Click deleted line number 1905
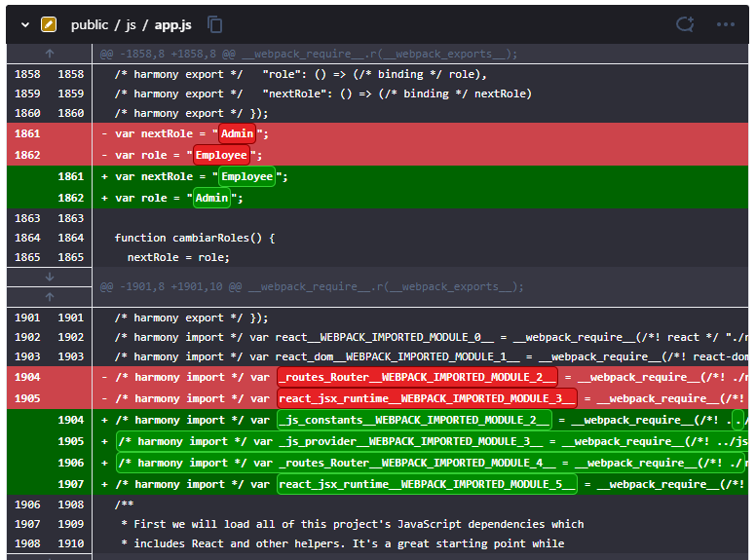 pos(27,398)
